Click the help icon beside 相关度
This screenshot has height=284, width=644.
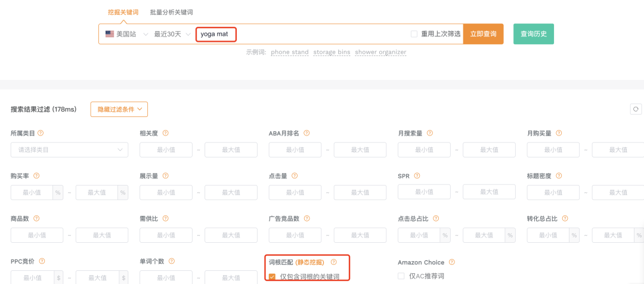tap(165, 133)
